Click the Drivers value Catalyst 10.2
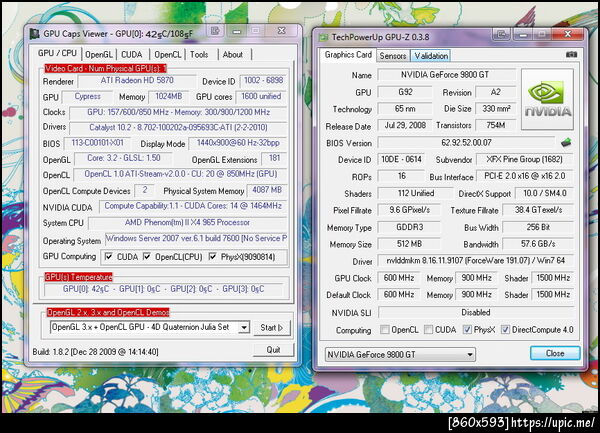 coord(178,127)
